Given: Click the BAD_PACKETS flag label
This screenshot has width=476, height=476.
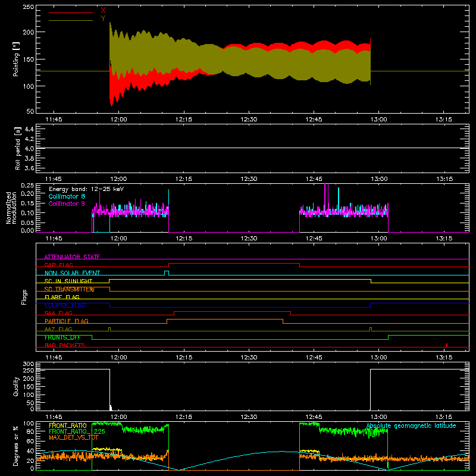Looking at the screenshot, I should click(x=65, y=345).
